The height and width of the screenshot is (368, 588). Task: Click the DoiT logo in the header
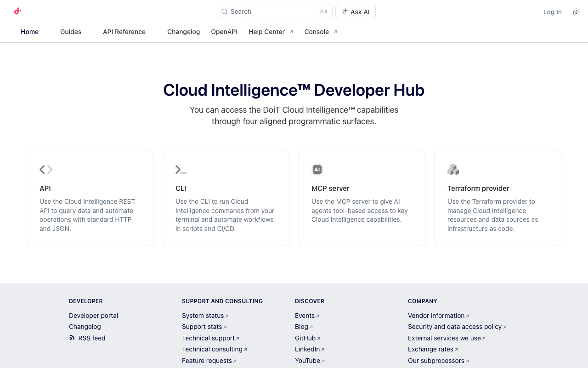point(17,11)
